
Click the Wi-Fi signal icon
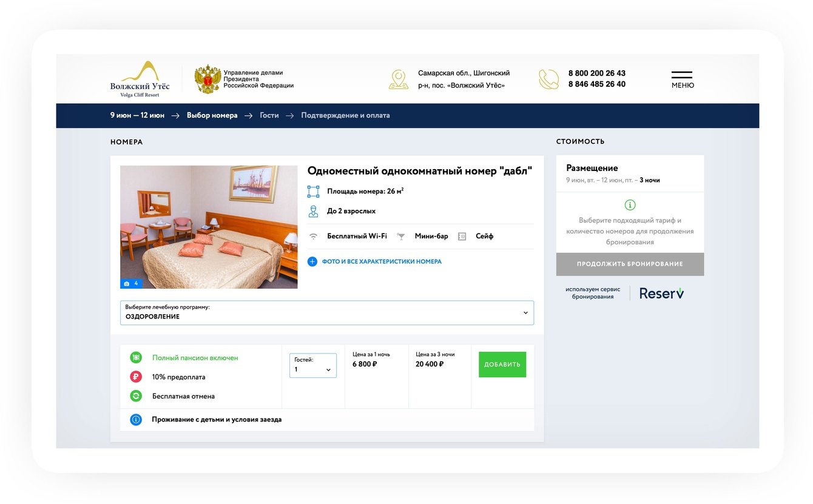(313, 237)
